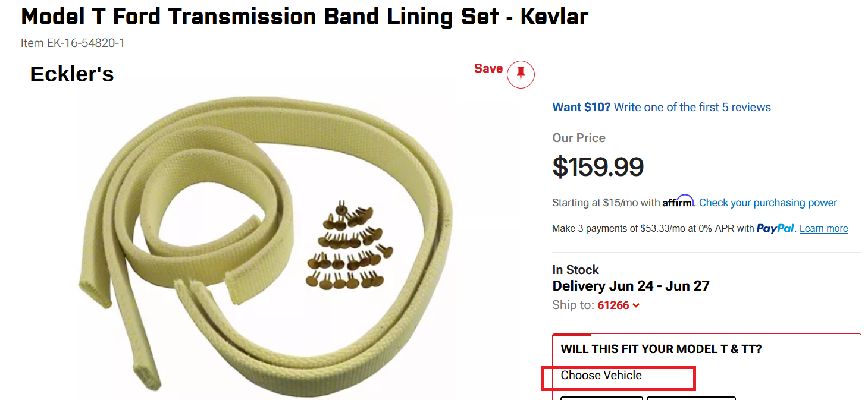Click the Eckler's brand name
The width and height of the screenshot is (868, 400).
(72, 74)
